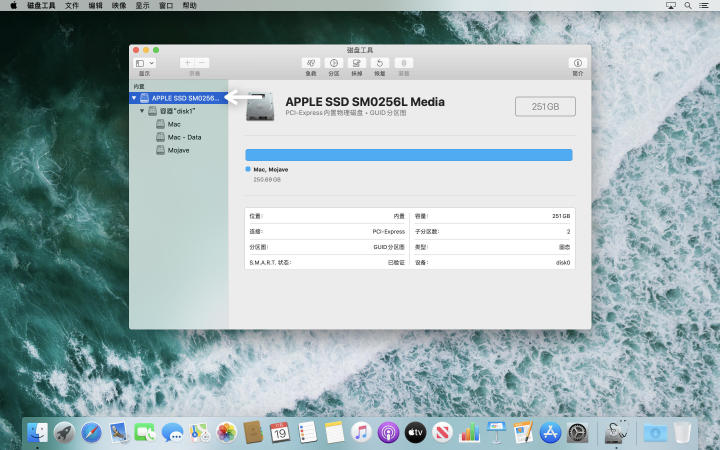Open the 编辑 menu
The image size is (720, 450).
(96, 6)
